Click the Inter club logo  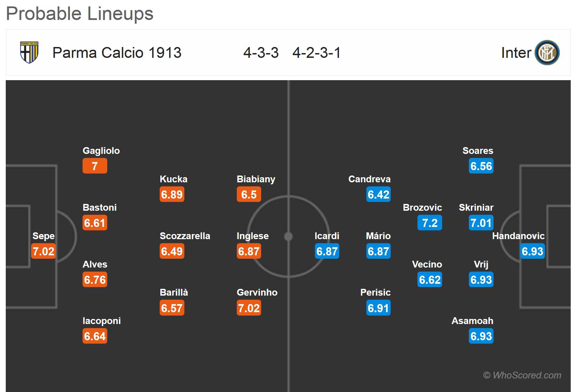click(x=547, y=53)
